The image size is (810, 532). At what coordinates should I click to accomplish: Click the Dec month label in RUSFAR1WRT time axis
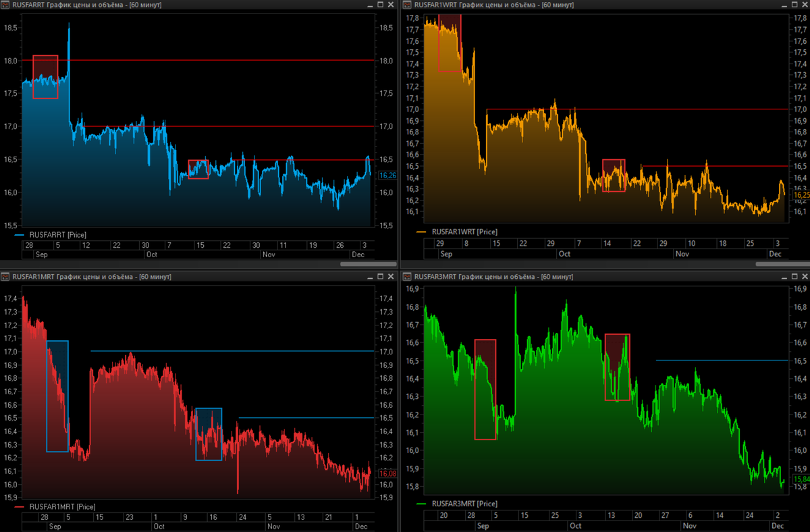[x=775, y=255]
